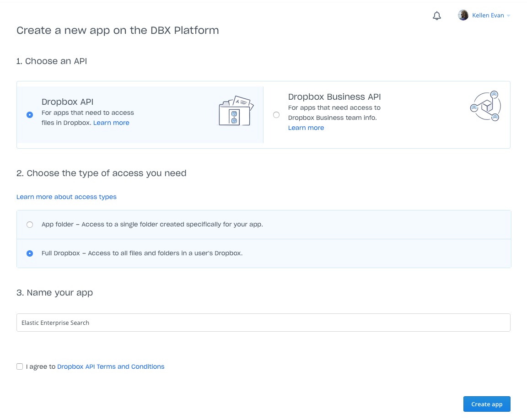The width and height of the screenshot is (527, 420).
Task: Select the Dropbox API radio button
Action: (30, 115)
